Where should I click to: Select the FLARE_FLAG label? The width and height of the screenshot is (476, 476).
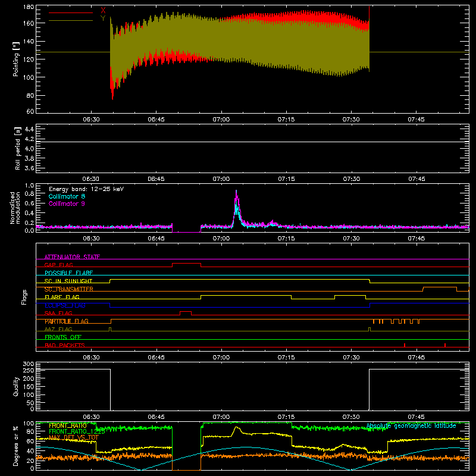click(x=62, y=297)
